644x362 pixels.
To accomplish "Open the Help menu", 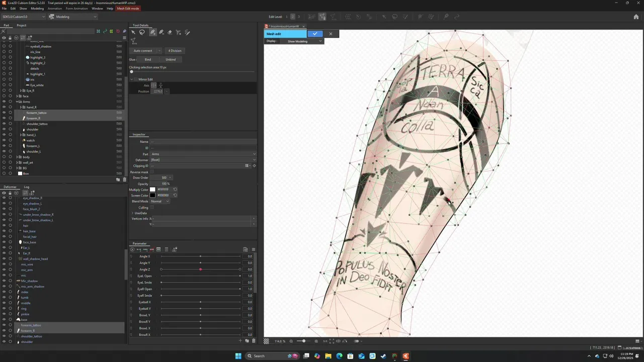I will coord(110,9).
